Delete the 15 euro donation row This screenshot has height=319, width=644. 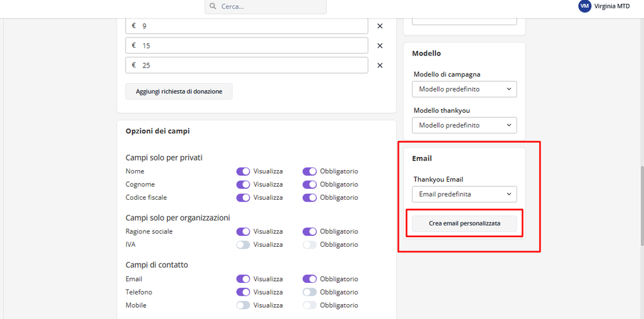click(x=379, y=46)
